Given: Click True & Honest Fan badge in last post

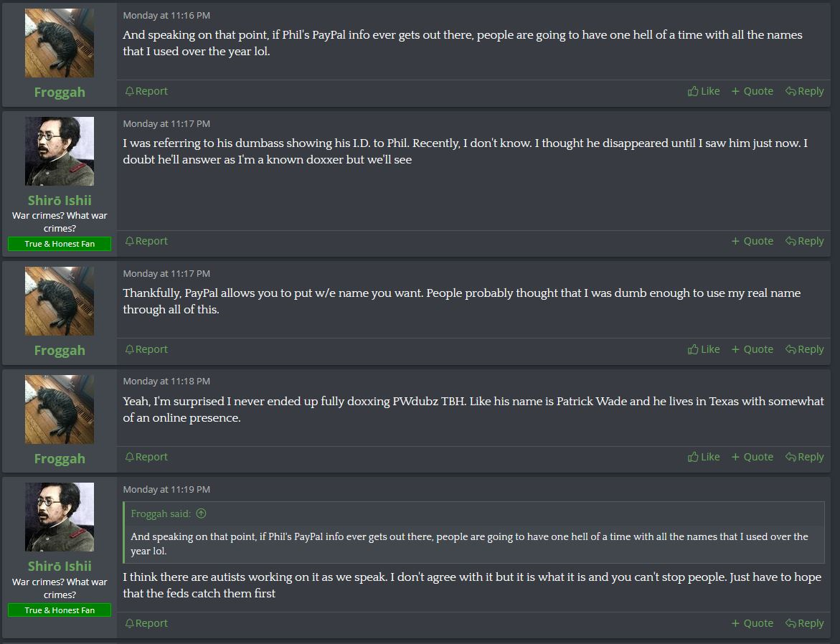Looking at the screenshot, I should pos(60,610).
